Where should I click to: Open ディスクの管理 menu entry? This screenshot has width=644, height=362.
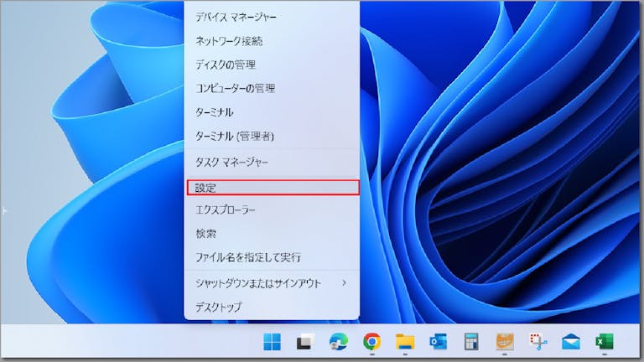click(x=272, y=65)
